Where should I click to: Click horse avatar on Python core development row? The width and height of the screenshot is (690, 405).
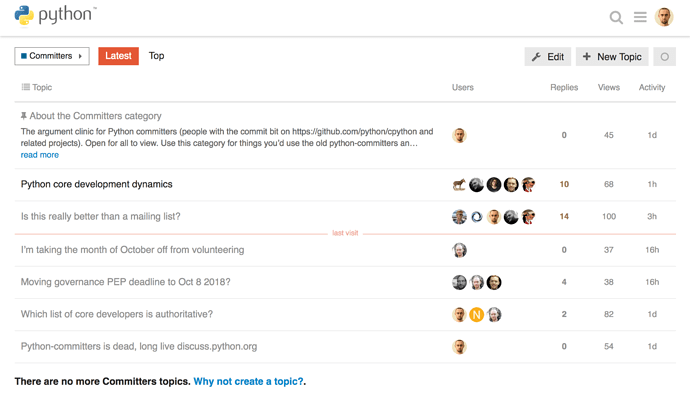[x=459, y=184]
